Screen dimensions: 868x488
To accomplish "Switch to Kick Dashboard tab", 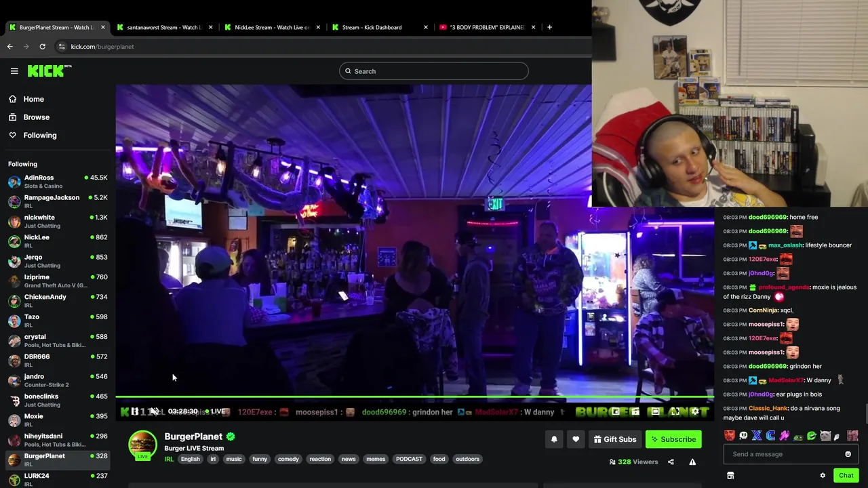I will coord(378,27).
